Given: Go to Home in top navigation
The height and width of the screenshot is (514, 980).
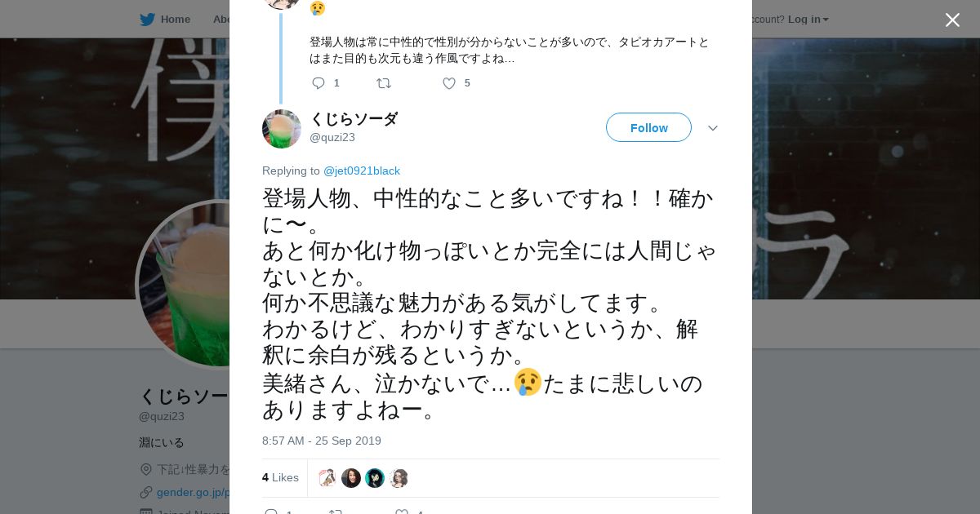Looking at the screenshot, I should click(175, 20).
